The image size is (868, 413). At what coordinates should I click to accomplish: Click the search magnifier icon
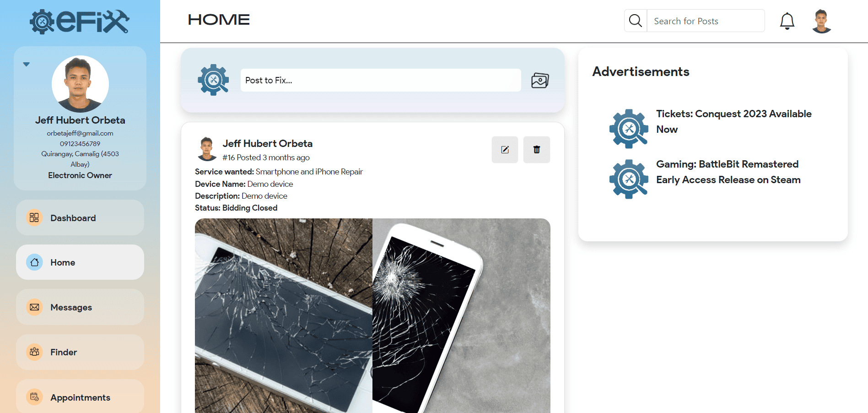click(636, 21)
